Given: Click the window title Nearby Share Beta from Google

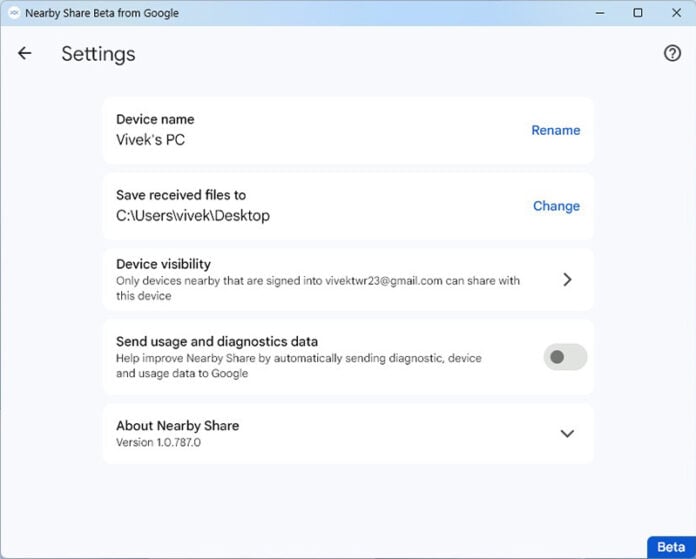Looking at the screenshot, I should (102, 13).
